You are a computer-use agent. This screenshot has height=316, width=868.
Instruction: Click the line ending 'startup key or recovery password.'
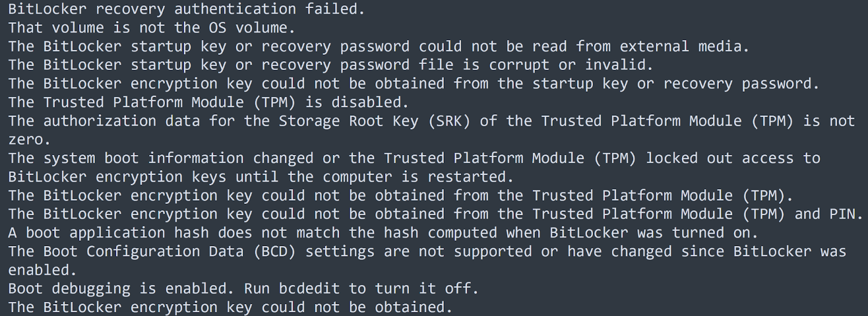pos(413,83)
